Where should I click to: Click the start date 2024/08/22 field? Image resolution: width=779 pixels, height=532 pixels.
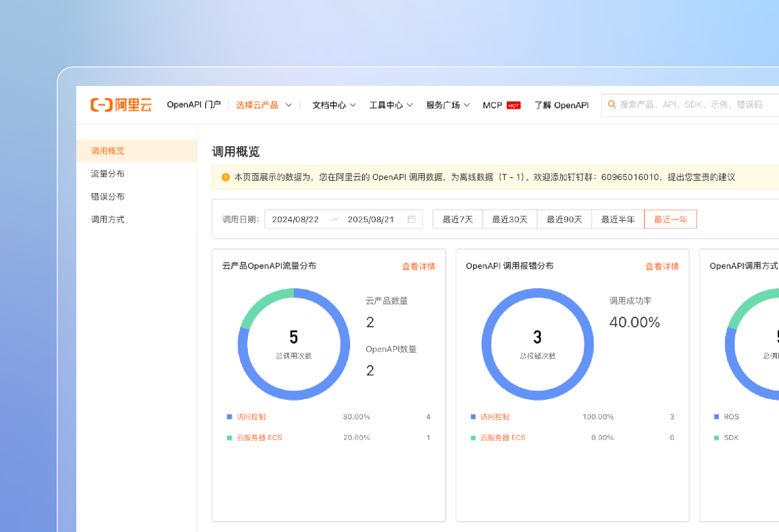pos(295,219)
